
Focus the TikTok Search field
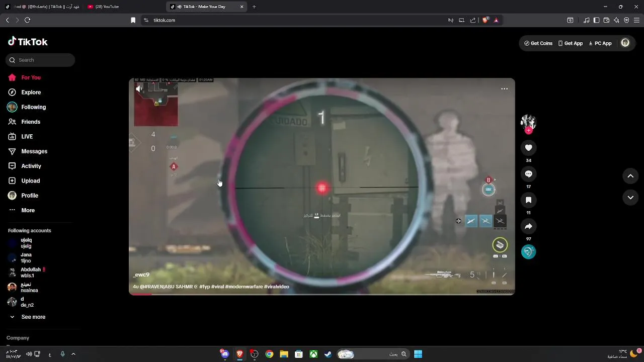40,60
